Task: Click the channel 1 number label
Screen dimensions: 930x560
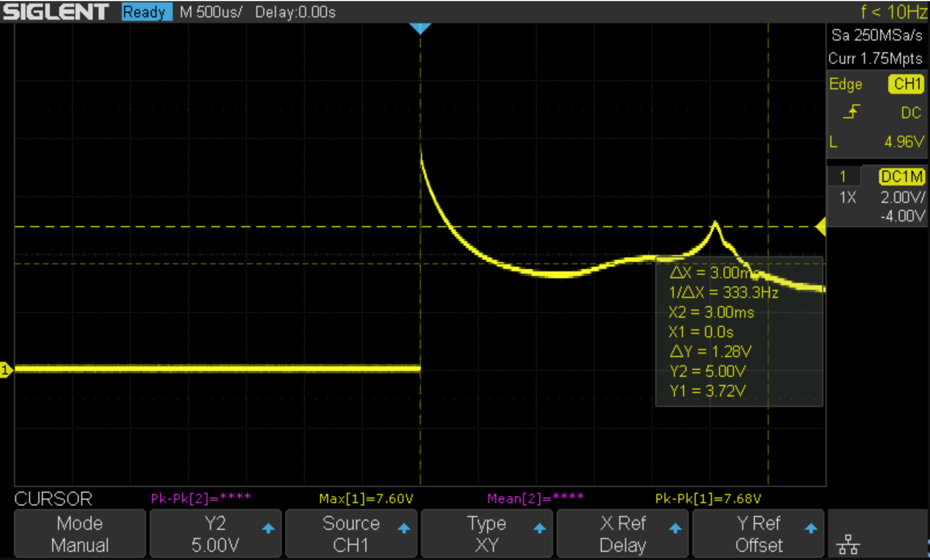Action: click(x=842, y=177)
